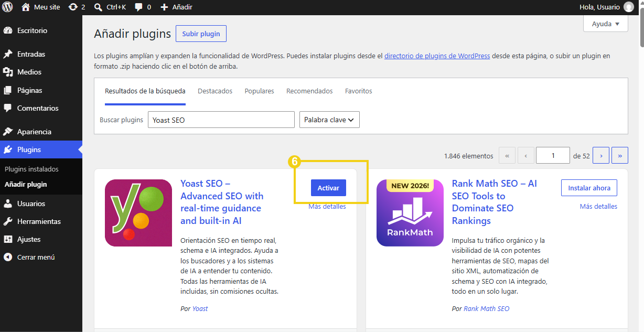Screen dimensions: 644x332
Task: Open directorio de plugins de WordPress link
Action: coord(437,56)
